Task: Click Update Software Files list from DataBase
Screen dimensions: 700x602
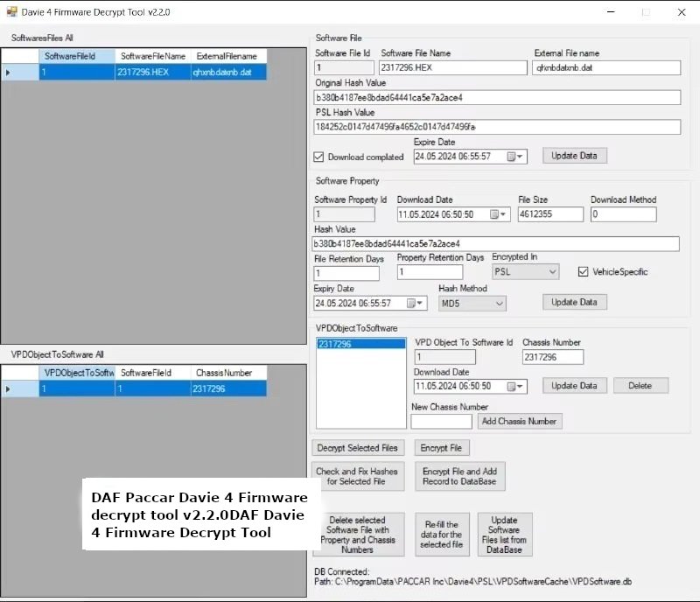Action: [x=504, y=534]
